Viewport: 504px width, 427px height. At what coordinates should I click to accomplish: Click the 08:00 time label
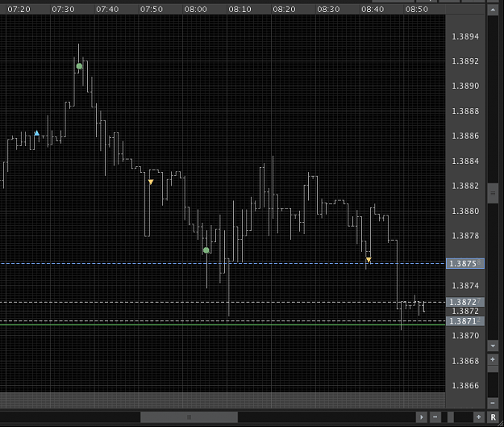pos(196,10)
